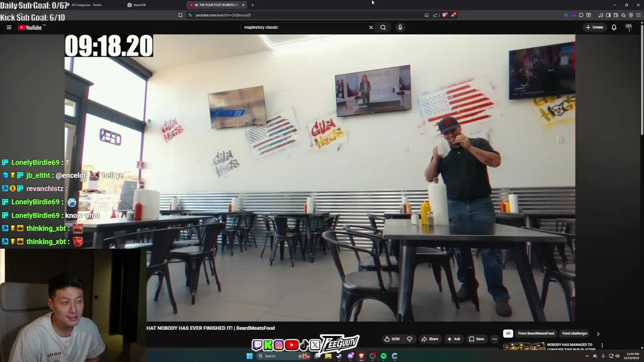Select the 'All' filter chip
The image size is (644, 362).
pos(508,333)
